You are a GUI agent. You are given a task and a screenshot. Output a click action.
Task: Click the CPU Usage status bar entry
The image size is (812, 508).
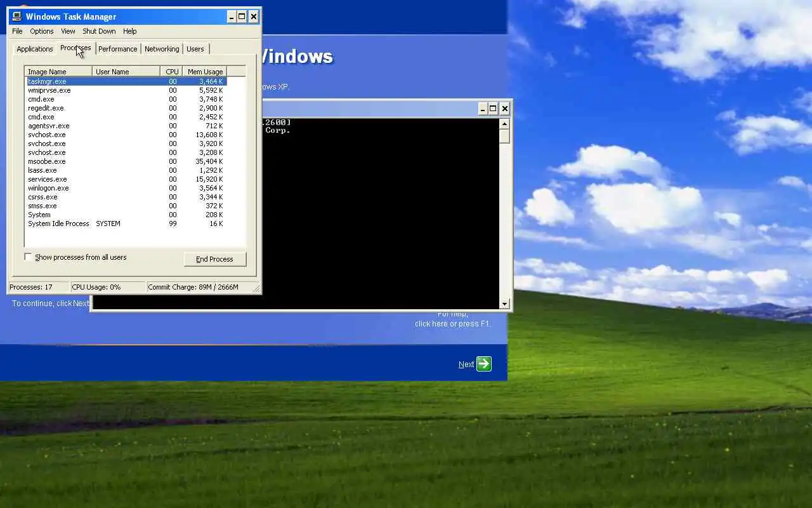[x=107, y=287]
